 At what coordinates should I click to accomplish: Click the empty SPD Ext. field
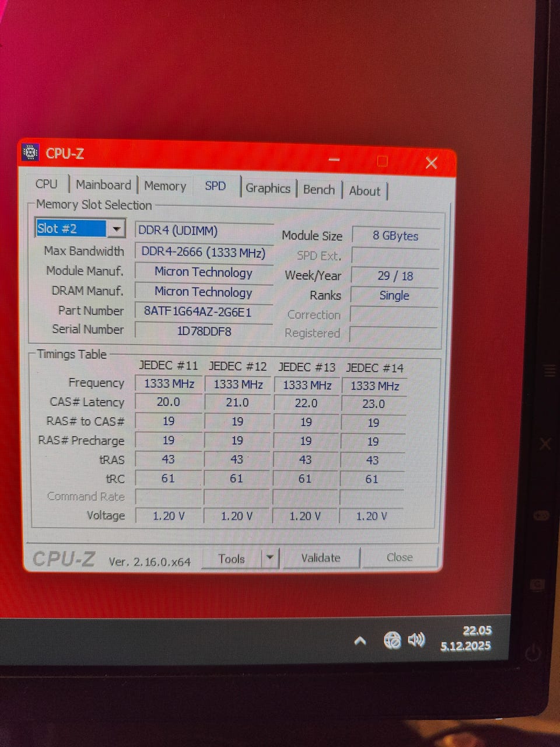[395, 256]
